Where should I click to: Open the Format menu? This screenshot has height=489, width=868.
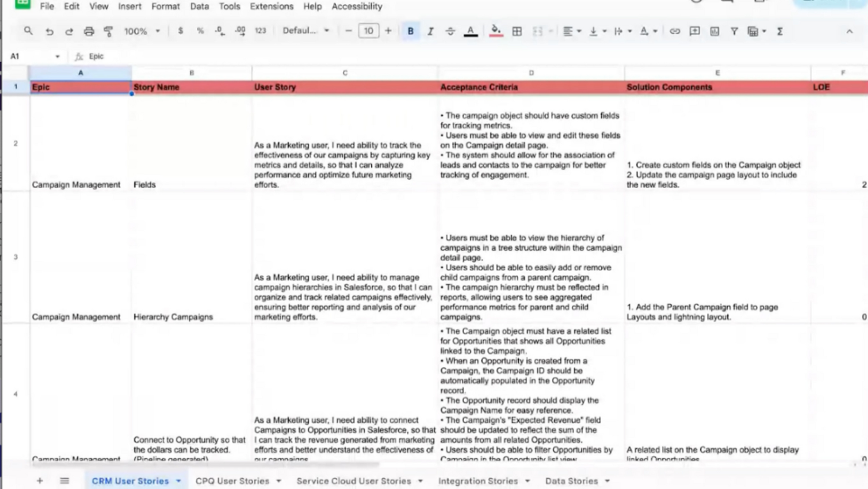[x=166, y=6]
